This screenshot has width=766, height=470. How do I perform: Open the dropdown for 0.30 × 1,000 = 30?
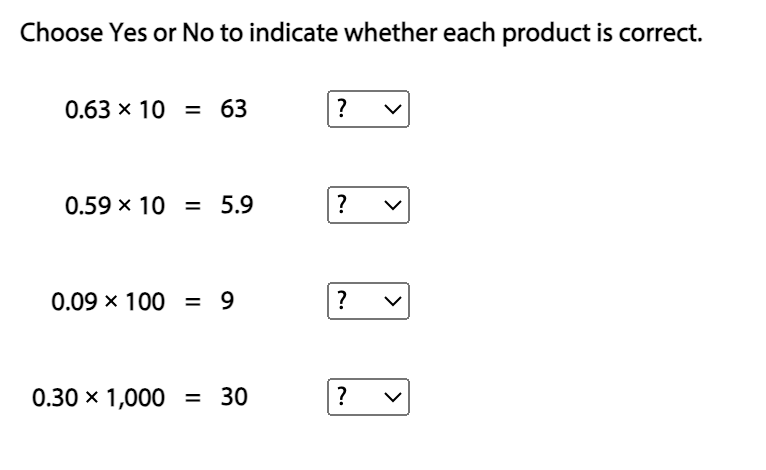368,397
